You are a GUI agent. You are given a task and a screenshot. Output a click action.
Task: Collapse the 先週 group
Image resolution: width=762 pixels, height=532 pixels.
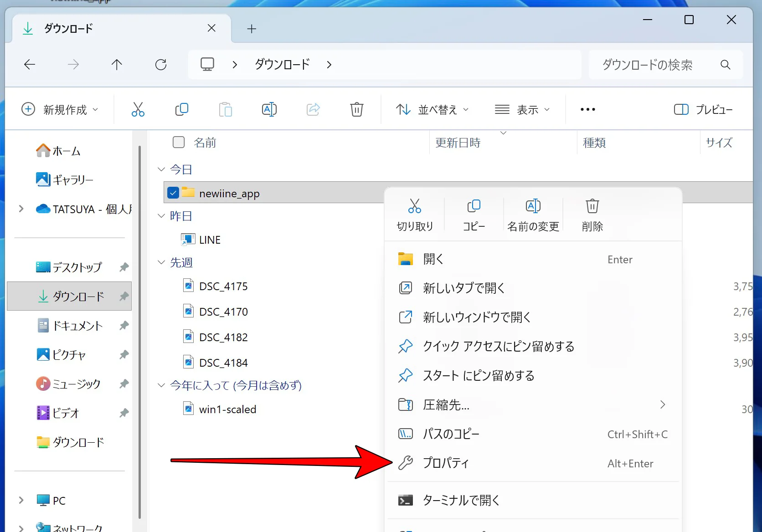pos(161,262)
